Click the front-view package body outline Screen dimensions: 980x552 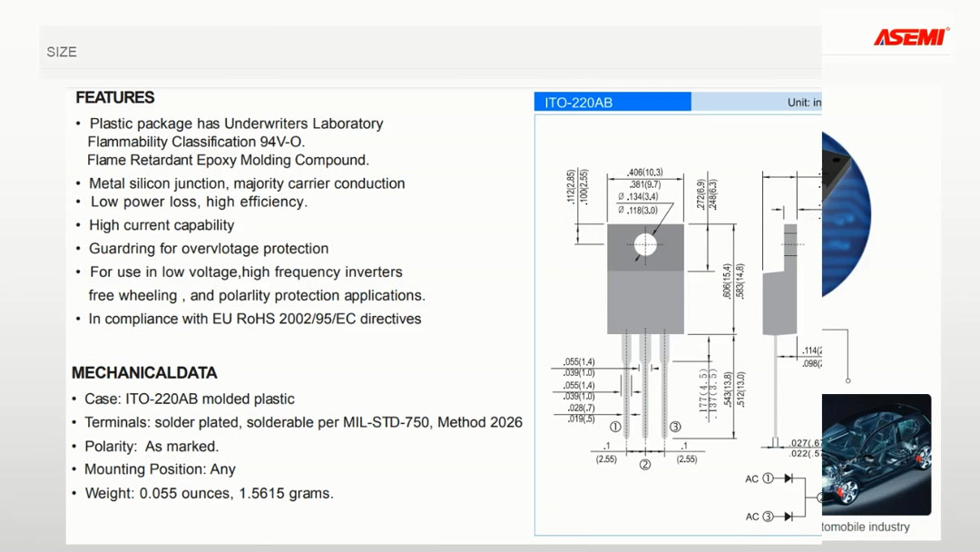coord(644,300)
